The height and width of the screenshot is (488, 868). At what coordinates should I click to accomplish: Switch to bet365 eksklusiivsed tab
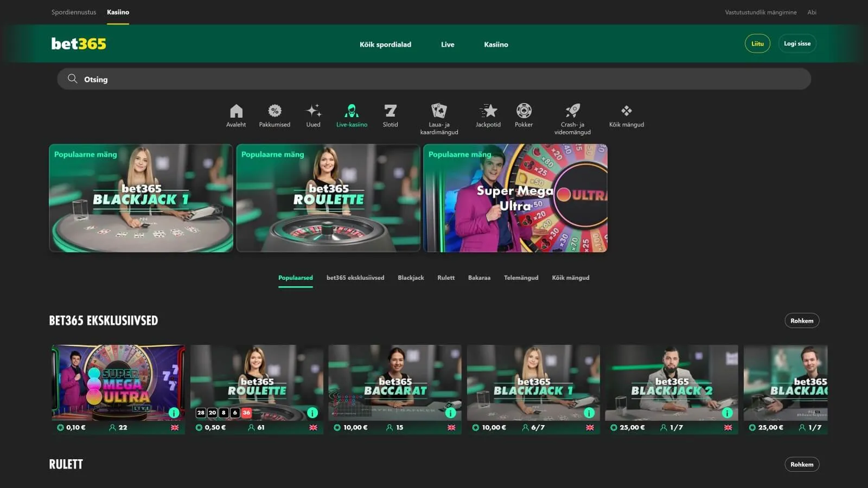tap(355, 278)
